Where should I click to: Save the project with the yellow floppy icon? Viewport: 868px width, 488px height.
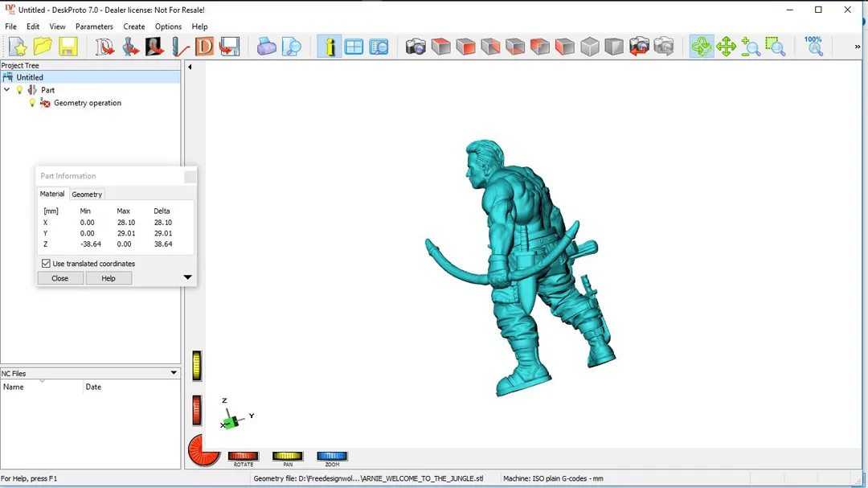(68, 47)
